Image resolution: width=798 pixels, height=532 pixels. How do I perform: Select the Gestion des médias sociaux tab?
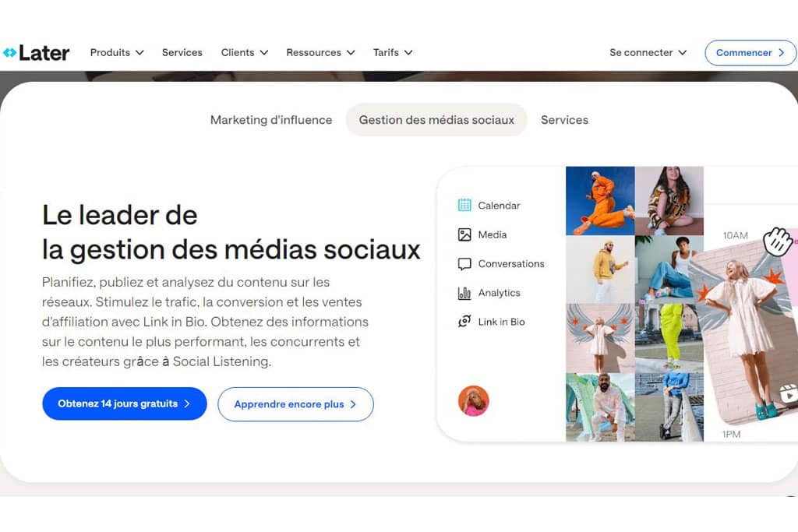(436, 120)
